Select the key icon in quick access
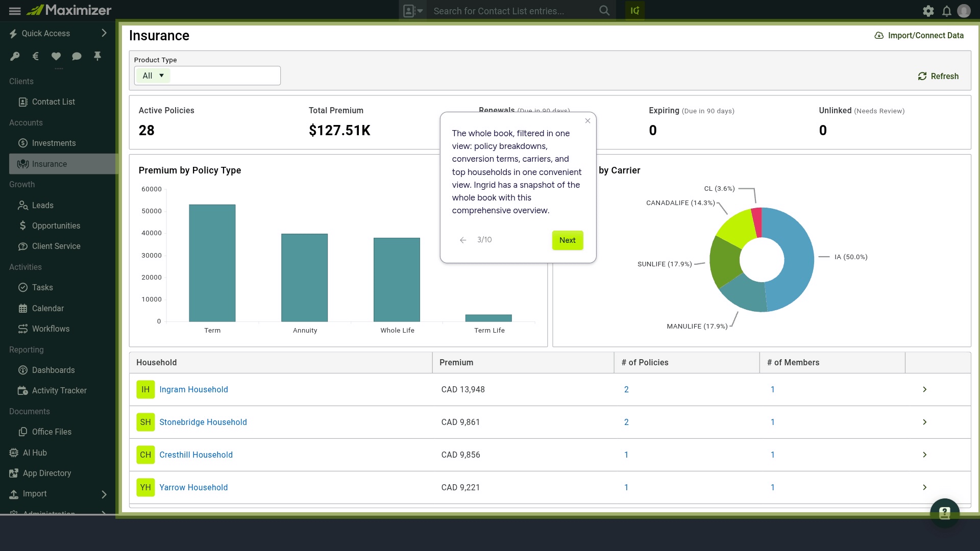980x551 pixels. coord(15,56)
